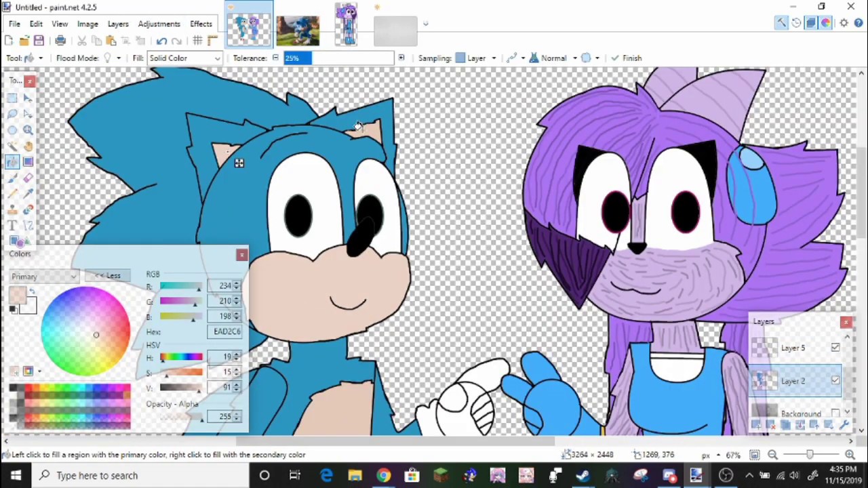Screen dimensions: 868x488
Task: Toggle the Tools window button
Action: point(781,23)
